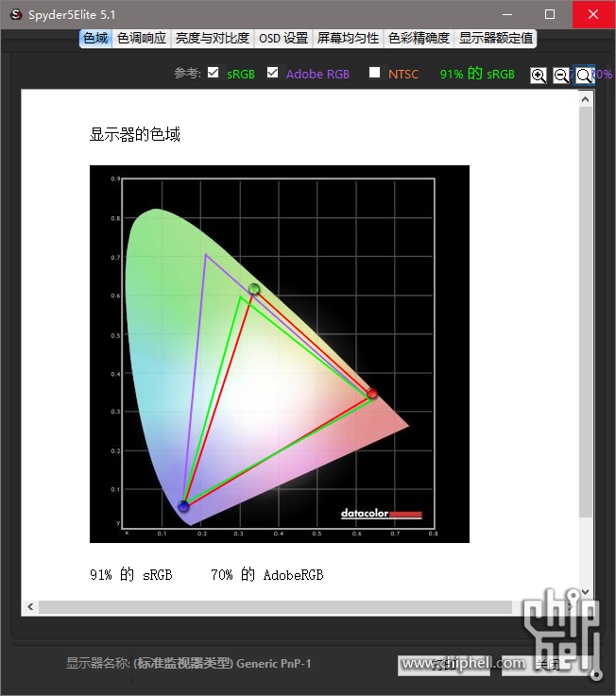Click the monitor name 'Generic PnP-1' text
Image resolution: width=616 pixels, height=696 pixels.
pyautogui.click(x=274, y=664)
